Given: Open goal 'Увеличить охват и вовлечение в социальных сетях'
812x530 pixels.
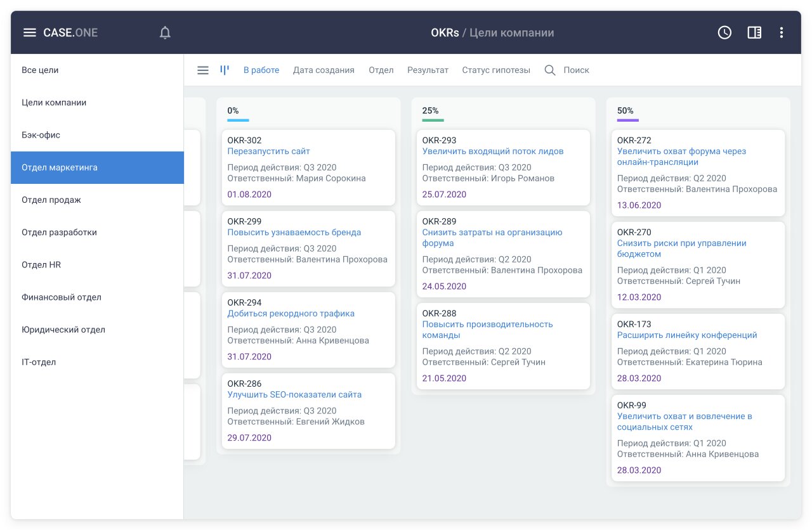Looking at the screenshot, I should 684,422.
